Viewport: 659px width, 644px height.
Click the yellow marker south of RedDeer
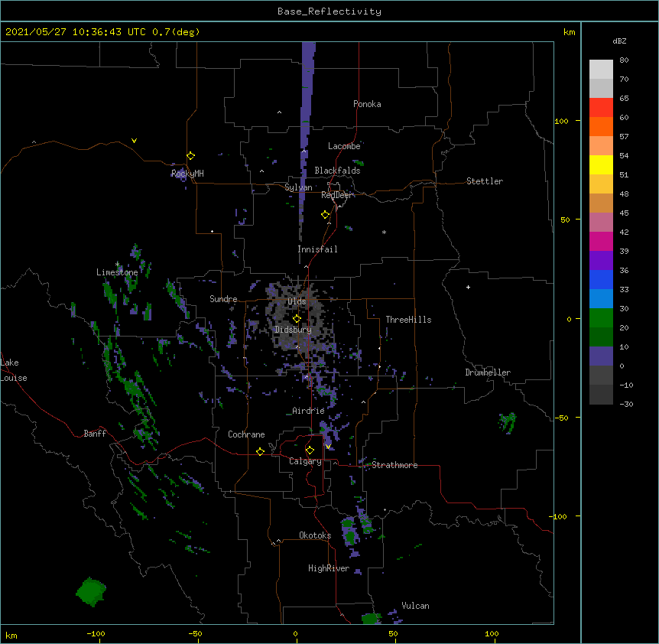325,215
